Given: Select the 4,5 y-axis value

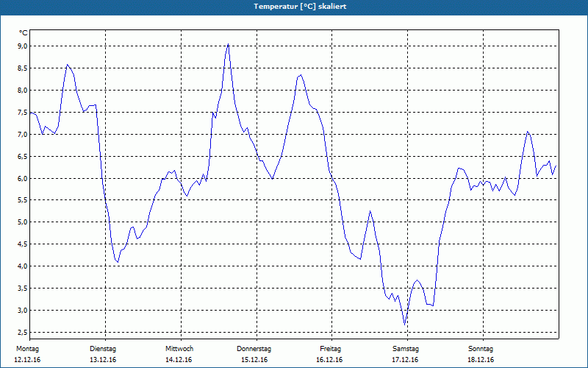Looking at the screenshot, I should (x=23, y=244).
